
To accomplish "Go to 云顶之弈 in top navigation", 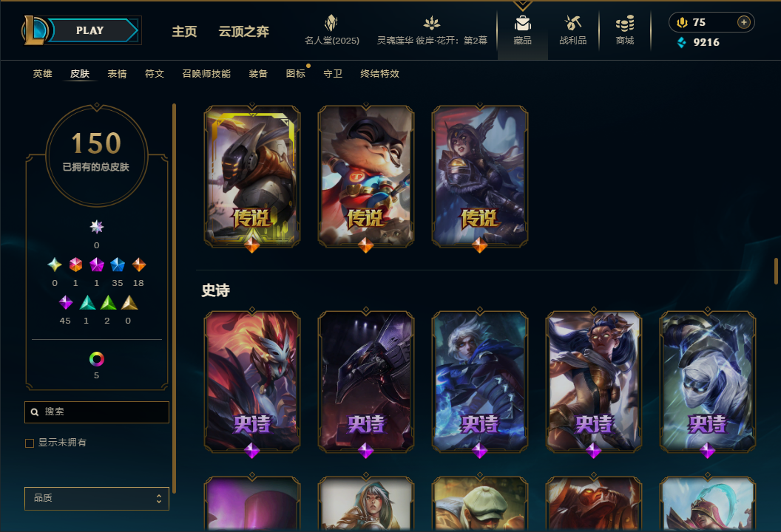I will (243, 31).
